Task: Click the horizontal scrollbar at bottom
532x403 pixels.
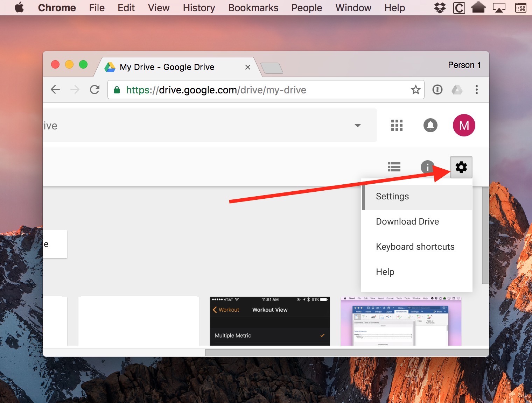Action: [x=346, y=353]
